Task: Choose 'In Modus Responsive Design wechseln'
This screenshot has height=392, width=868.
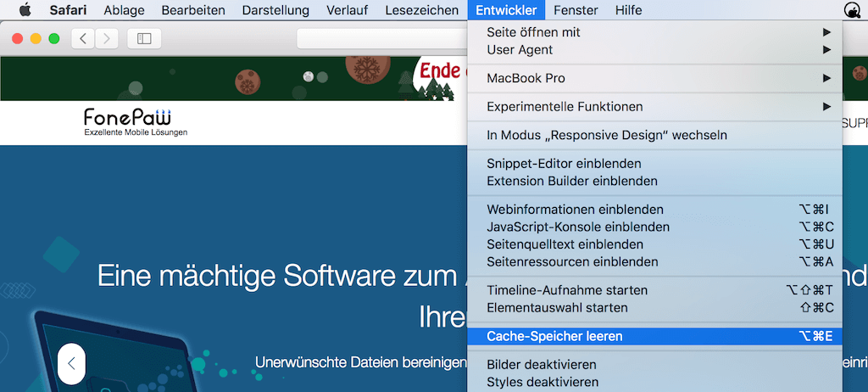Action: pyautogui.click(x=655, y=135)
